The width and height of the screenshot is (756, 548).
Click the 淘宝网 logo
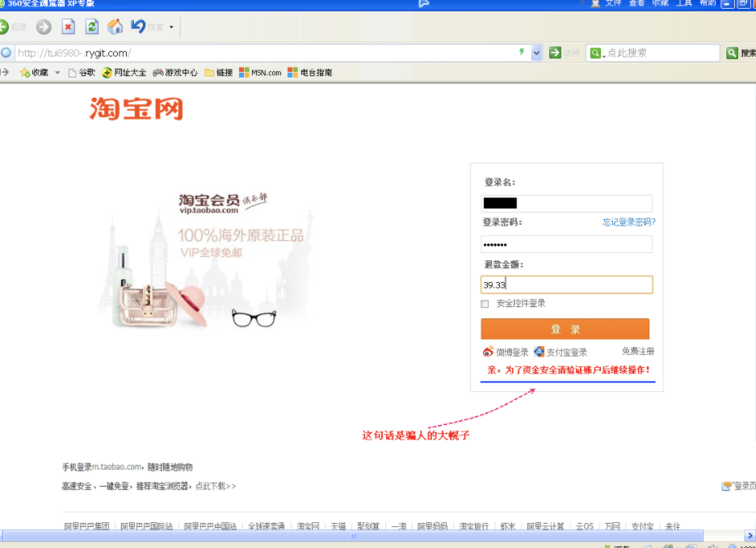coord(136,108)
